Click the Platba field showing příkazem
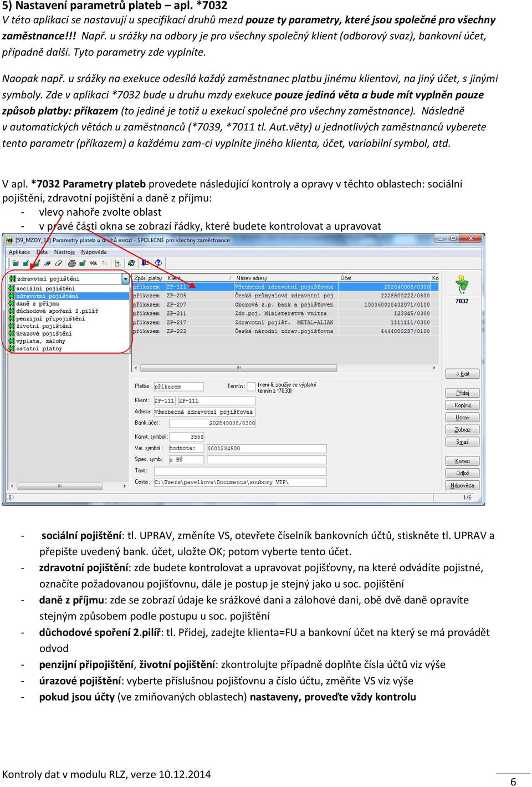This screenshot has height=787, width=532. 178,387
